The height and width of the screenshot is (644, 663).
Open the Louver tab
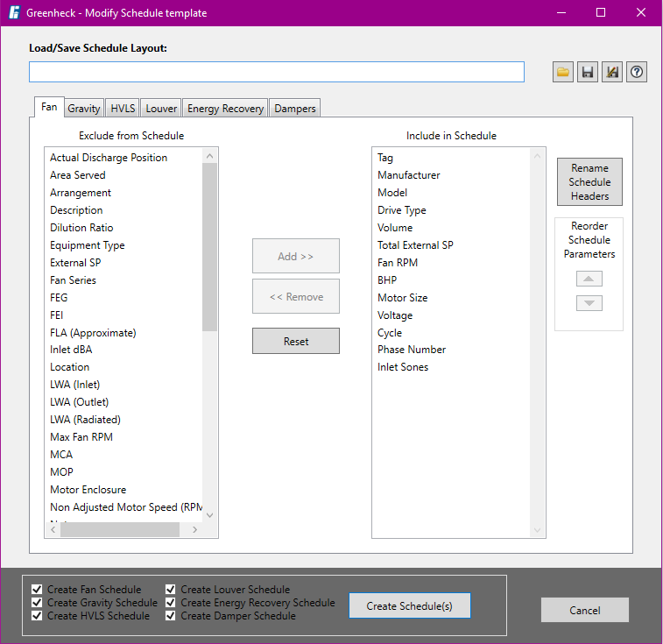pos(161,109)
